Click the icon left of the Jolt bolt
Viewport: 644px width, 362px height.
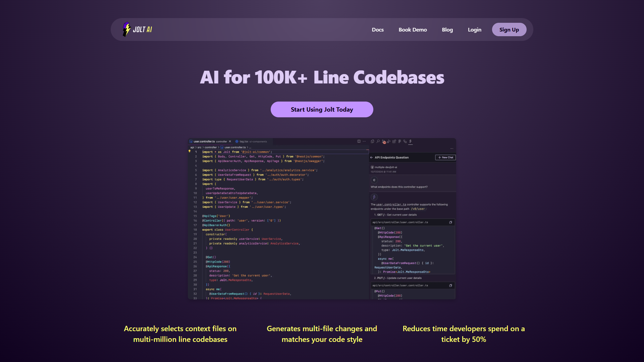coord(405,141)
